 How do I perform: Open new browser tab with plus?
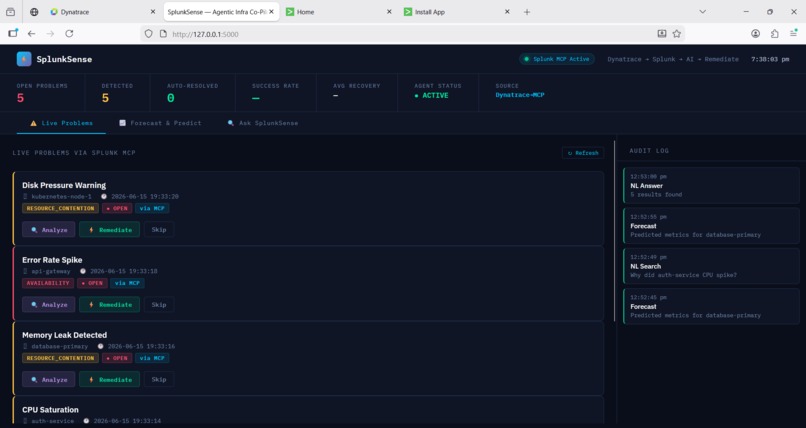pos(527,12)
